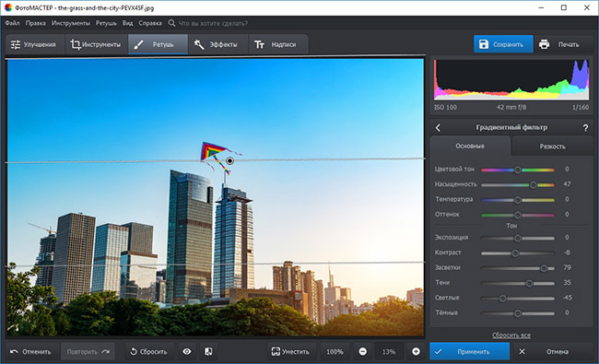Open help with the question mark icon

pyautogui.click(x=585, y=128)
